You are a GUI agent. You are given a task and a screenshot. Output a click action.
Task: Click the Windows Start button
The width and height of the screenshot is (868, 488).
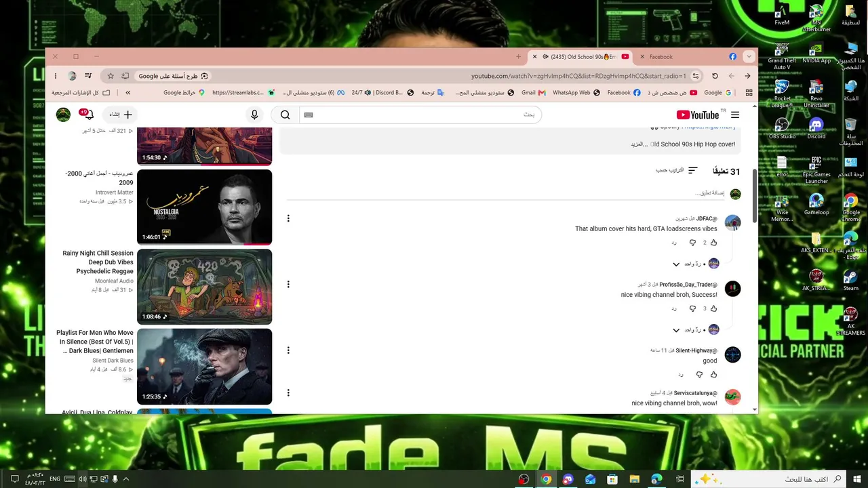tap(856, 479)
